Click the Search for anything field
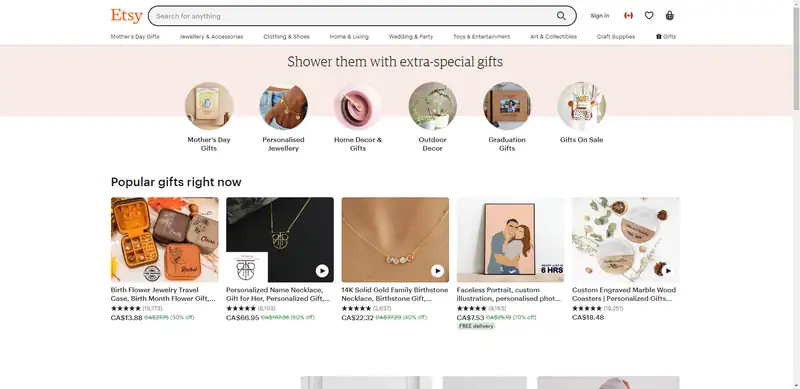Viewport: 800px width, 389px height. pyautogui.click(x=352, y=16)
